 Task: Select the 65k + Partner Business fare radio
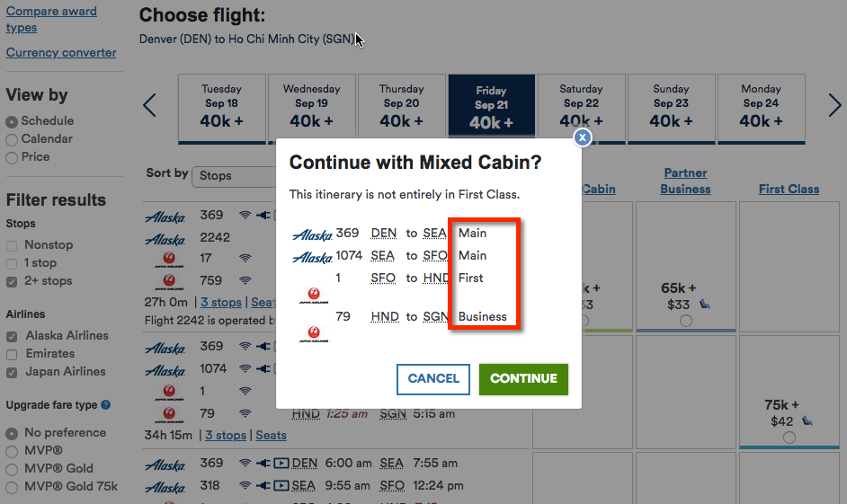coord(686,321)
